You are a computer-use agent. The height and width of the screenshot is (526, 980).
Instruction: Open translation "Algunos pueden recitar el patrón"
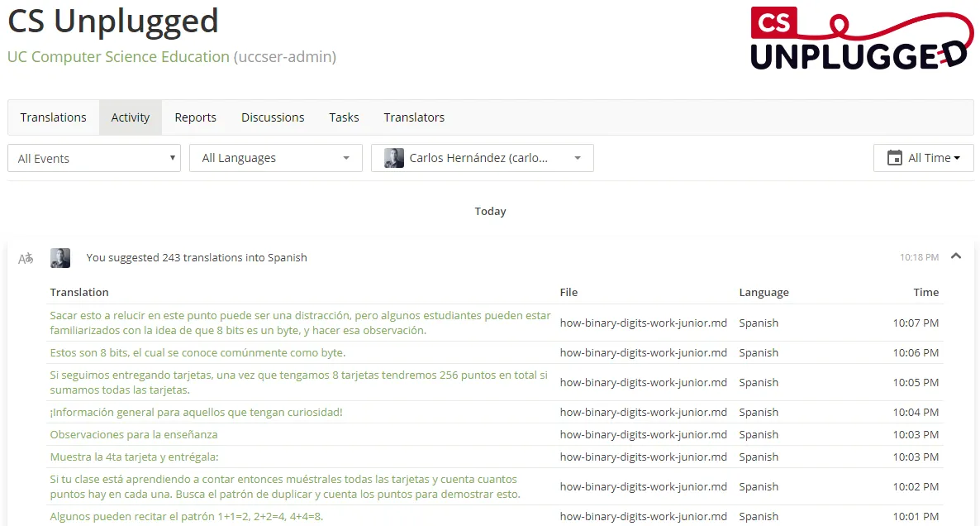(x=186, y=517)
